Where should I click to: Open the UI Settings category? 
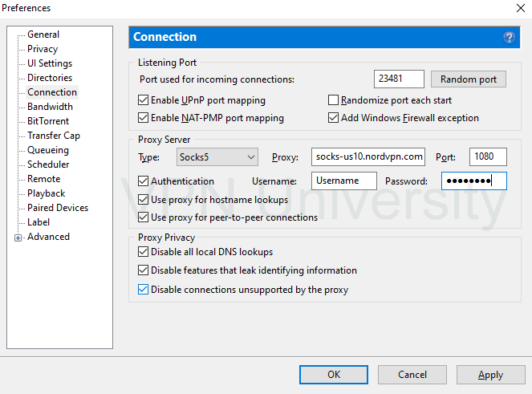coord(50,63)
